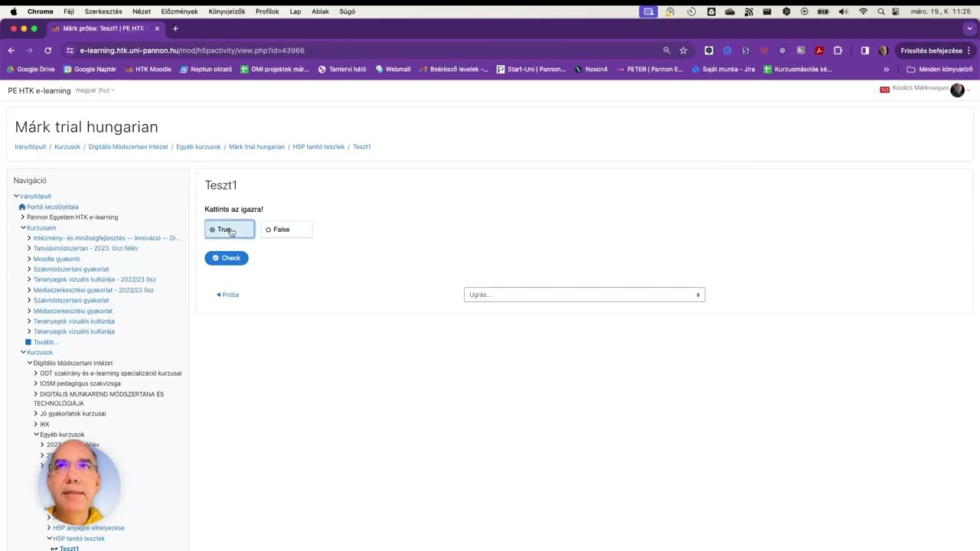Screen dimensions: 980x551
Task: Open Minden könyvjelző bookmarks folder
Action: (939, 69)
